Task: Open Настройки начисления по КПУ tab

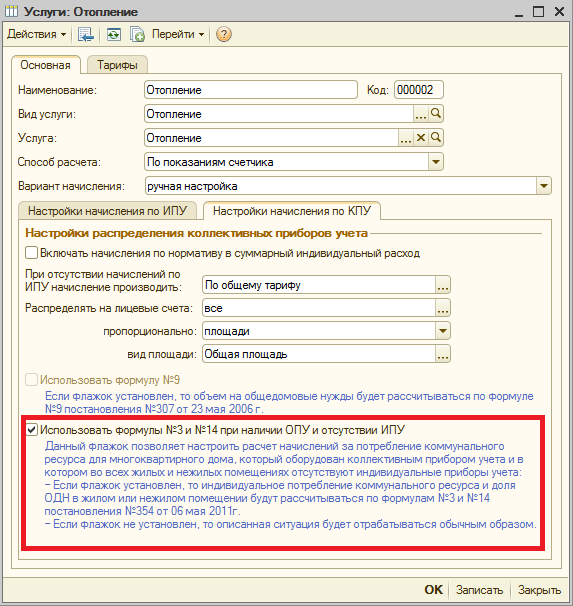Action: coord(292,211)
